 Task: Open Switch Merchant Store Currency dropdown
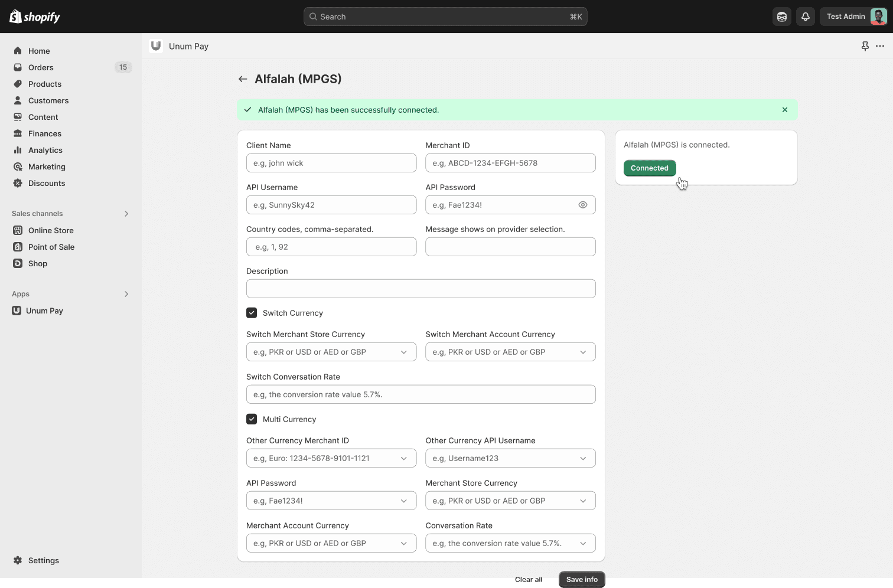[331, 352]
